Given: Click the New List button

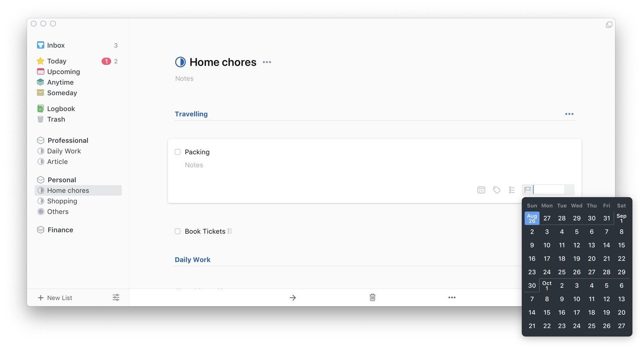Looking at the screenshot, I should (55, 298).
